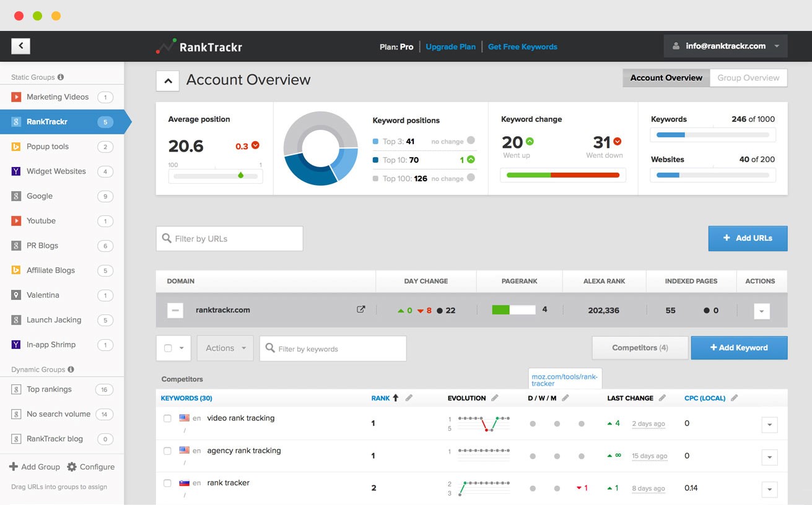Click the pencil icon next to RANK
The image size is (812, 505).
coord(409,398)
